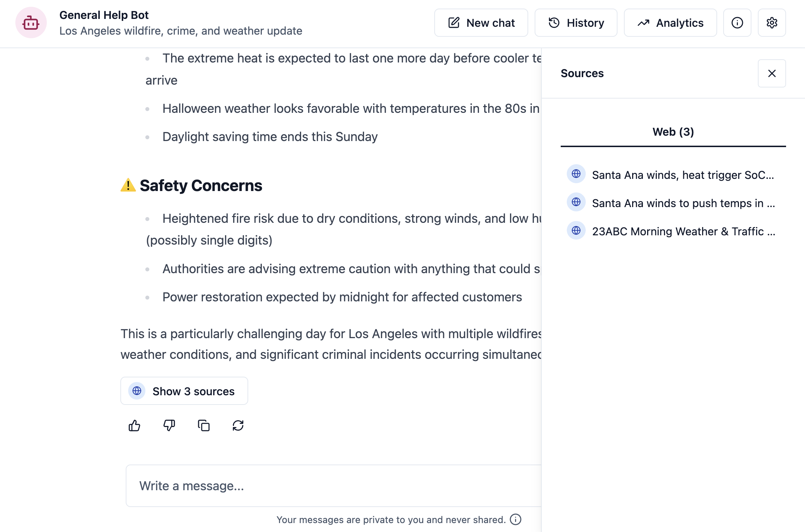
Task: Click the privacy notice info icon
Action: [x=515, y=520]
